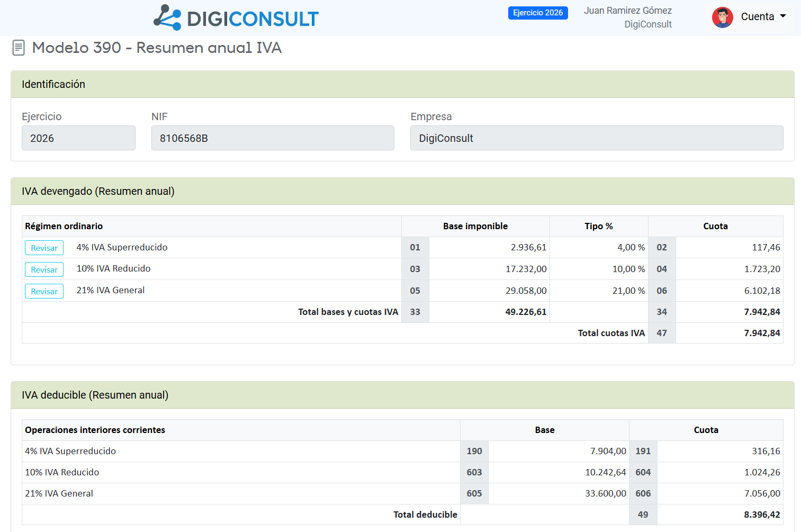The width and height of the screenshot is (801, 532).
Task: Click box number 33
Action: (x=415, y=312)
